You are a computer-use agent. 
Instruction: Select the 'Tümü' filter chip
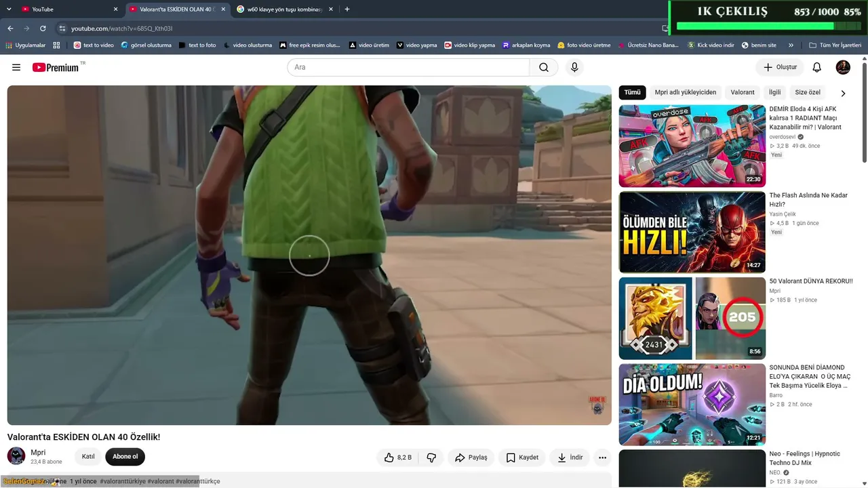pyautogui.click(x=632, y=92)
